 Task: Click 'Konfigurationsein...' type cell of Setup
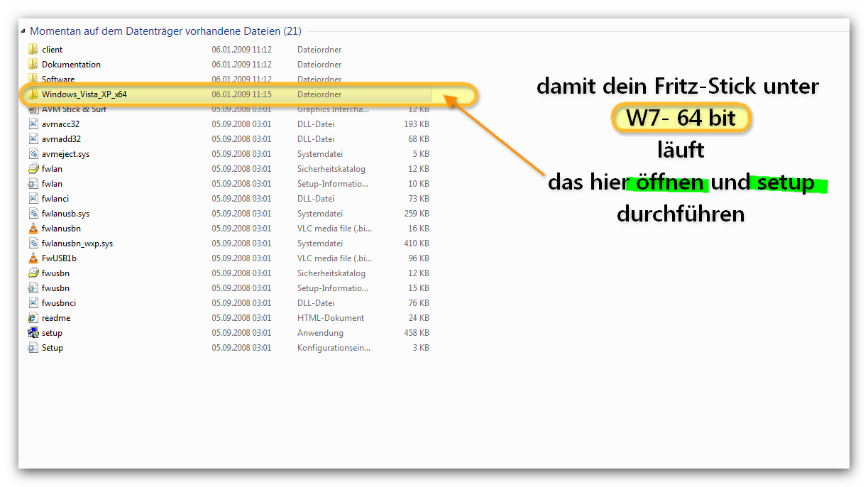click(x=334, y=348)
